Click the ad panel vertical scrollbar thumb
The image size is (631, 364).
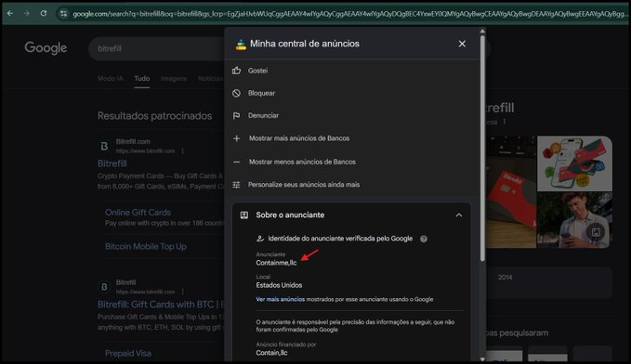(482, 149)
